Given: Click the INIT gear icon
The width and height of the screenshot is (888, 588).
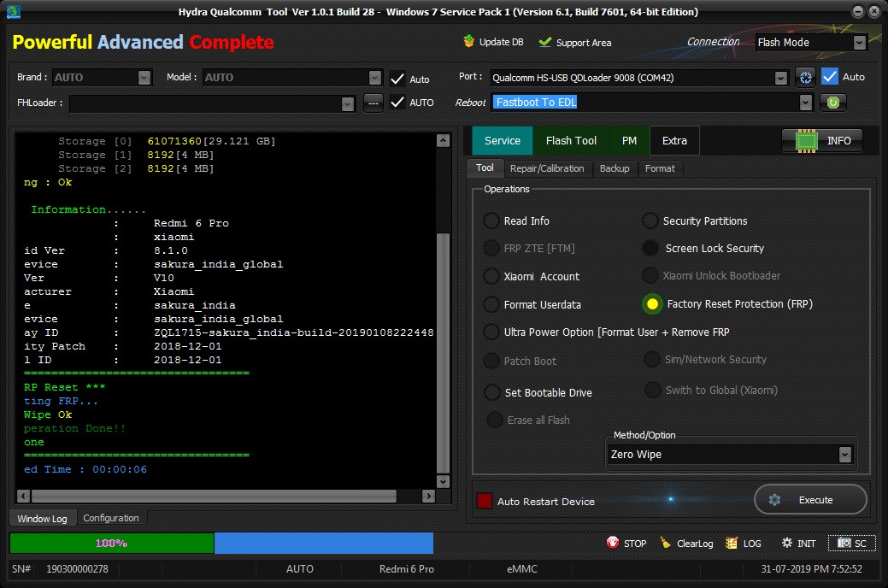Looking at the screenshot, I should (786, 543).
